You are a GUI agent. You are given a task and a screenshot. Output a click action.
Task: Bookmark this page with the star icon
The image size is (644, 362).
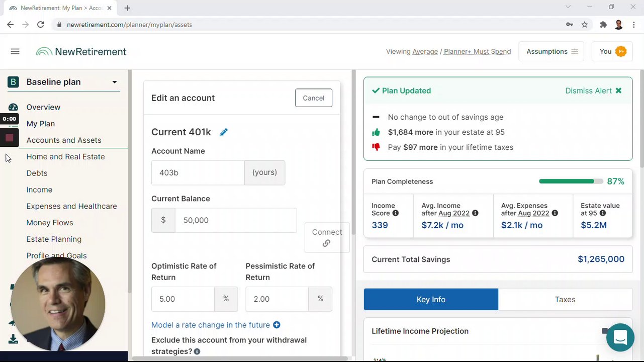585,25
